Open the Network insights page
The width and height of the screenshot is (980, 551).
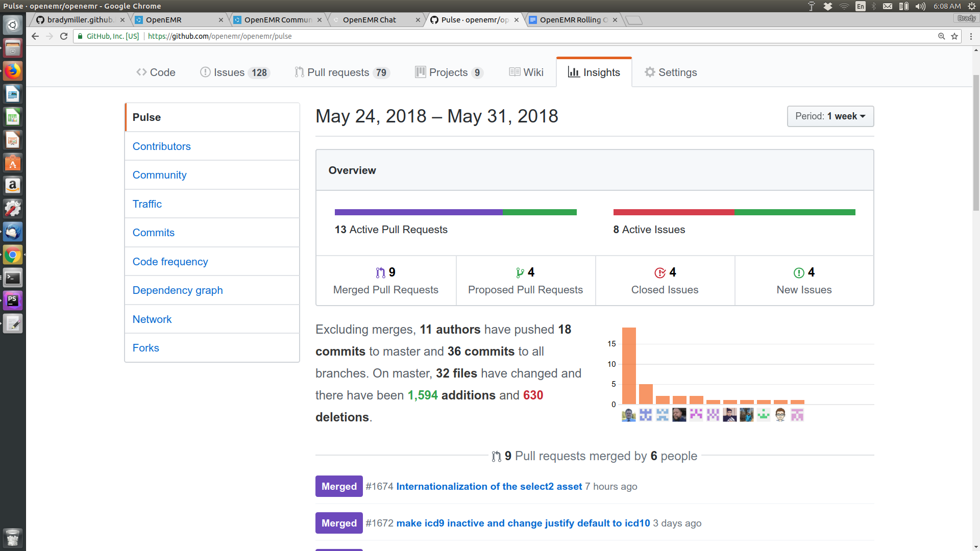click(x=152, y=319)
